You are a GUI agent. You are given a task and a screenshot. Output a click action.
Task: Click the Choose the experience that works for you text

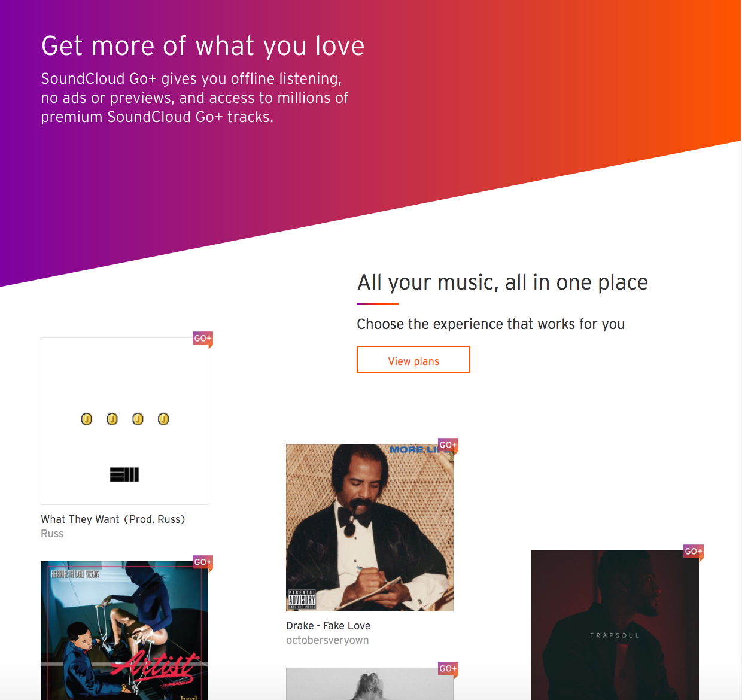491,324
